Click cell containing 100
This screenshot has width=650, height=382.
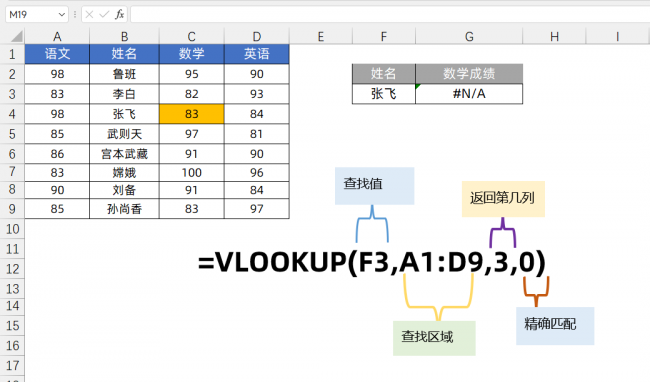click(x=192, y=172)
